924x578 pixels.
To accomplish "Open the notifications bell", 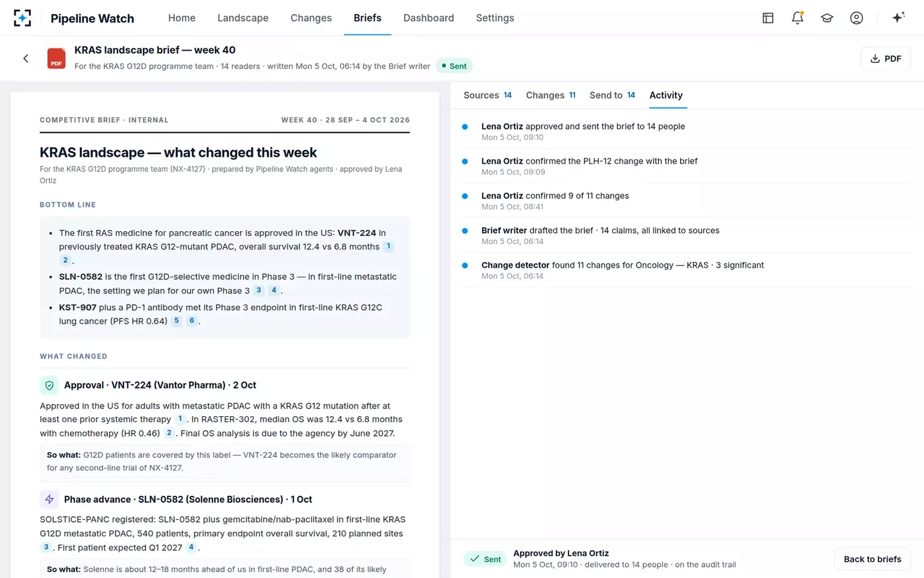I will point(798,18).
